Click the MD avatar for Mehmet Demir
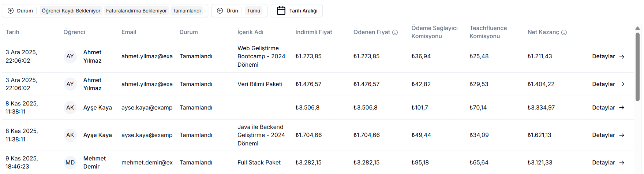This screenshot has height=174, width=644. tap(70, 162)
